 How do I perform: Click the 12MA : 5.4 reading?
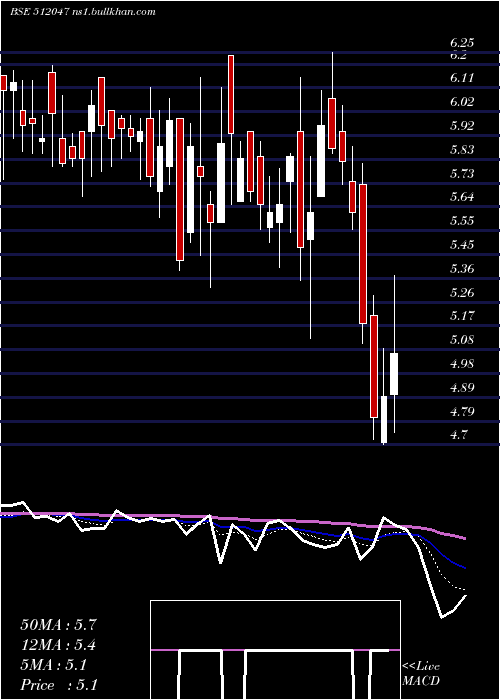pyautogui.click(x=58, y=646)
